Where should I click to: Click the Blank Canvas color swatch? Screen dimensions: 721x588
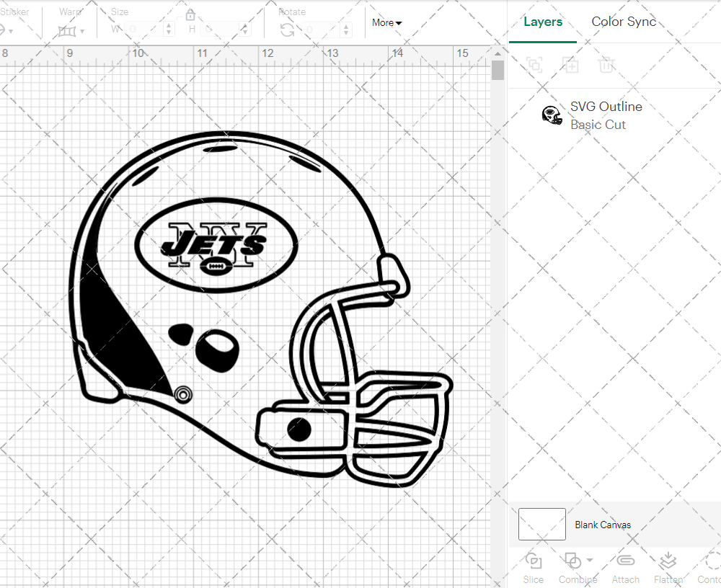pyautogui.click(x=542, y=525)
